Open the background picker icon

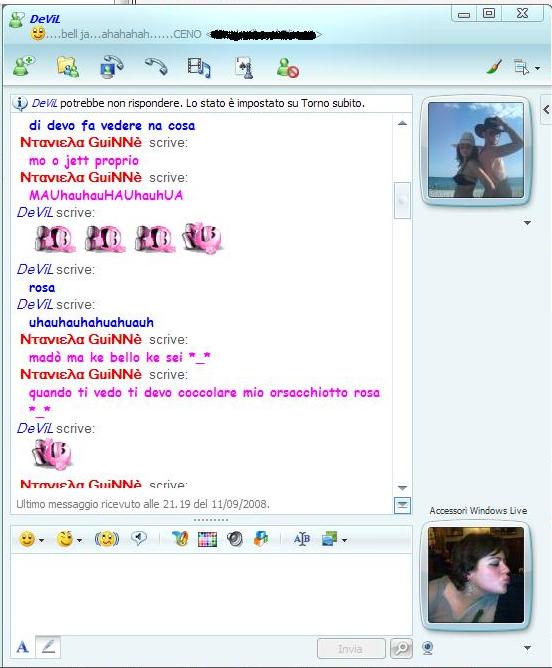point(207,539)
